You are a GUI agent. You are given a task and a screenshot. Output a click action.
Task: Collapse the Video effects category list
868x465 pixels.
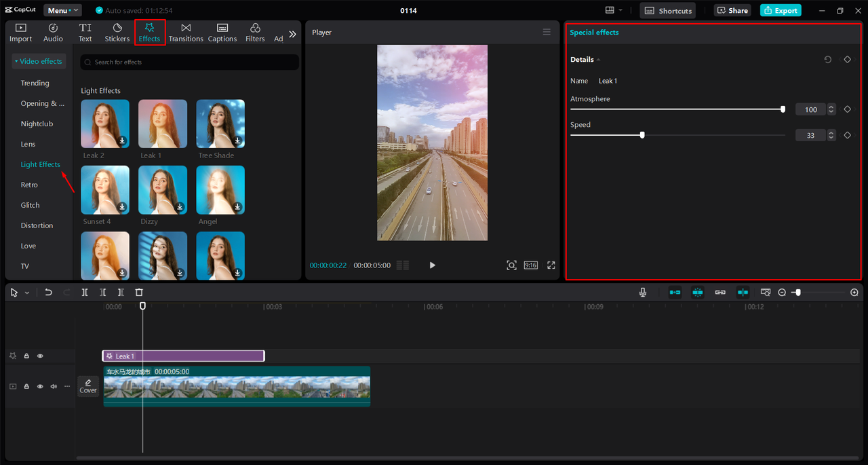click(x=39, y=61)
